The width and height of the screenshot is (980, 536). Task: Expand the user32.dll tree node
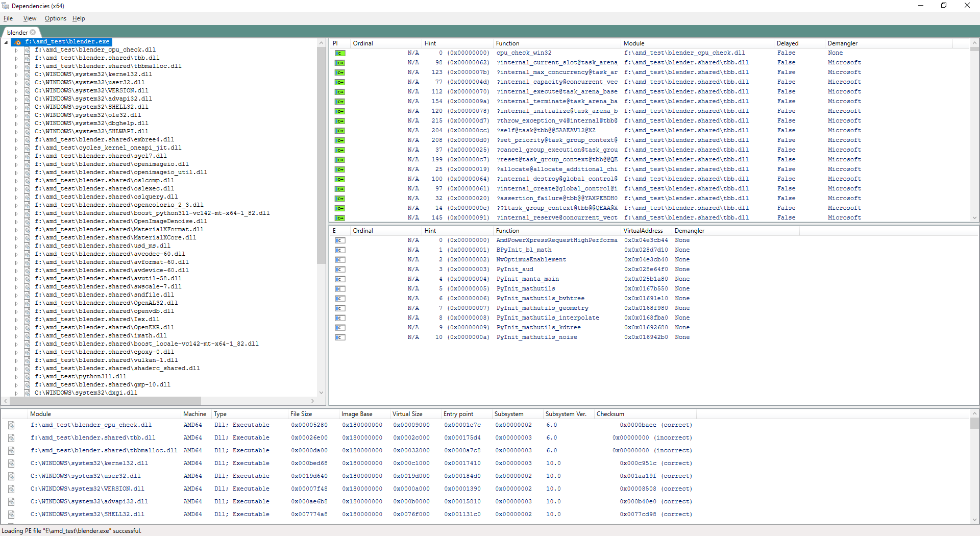coord(16,83)
